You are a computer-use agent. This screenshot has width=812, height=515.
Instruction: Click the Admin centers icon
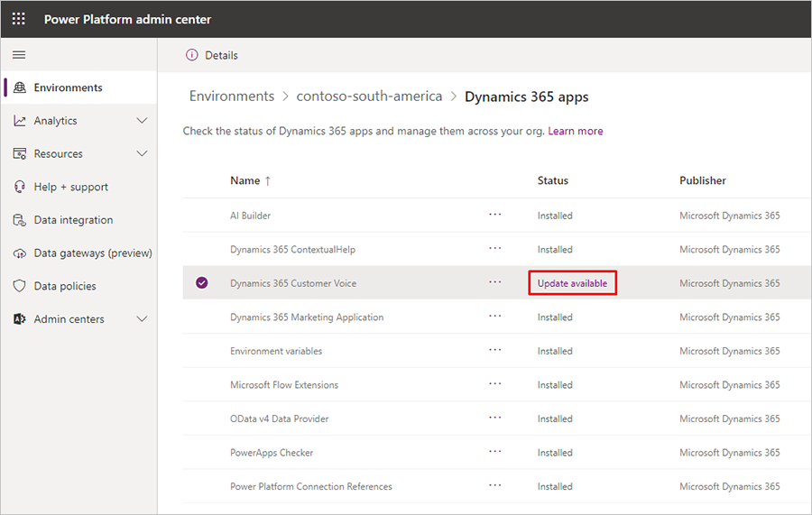point(20,319)
